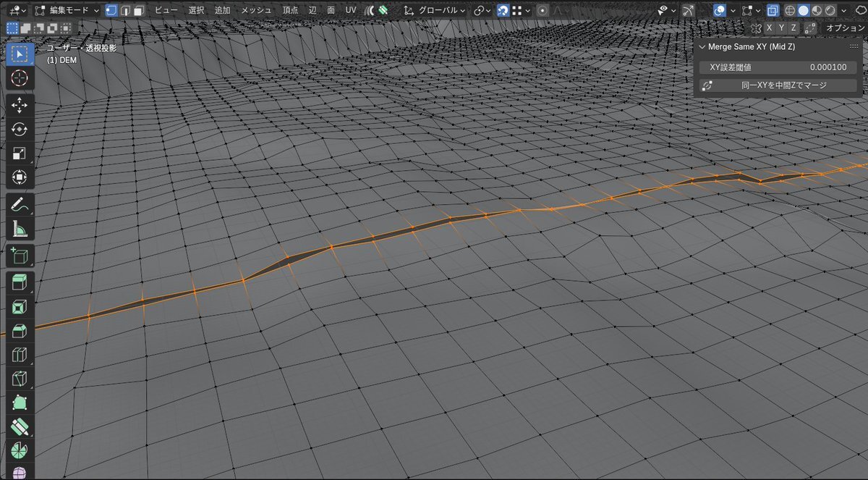This screenshot has height=480, width=868.
Task: Toggle edge select mode
Action: (x=125, y=10)
